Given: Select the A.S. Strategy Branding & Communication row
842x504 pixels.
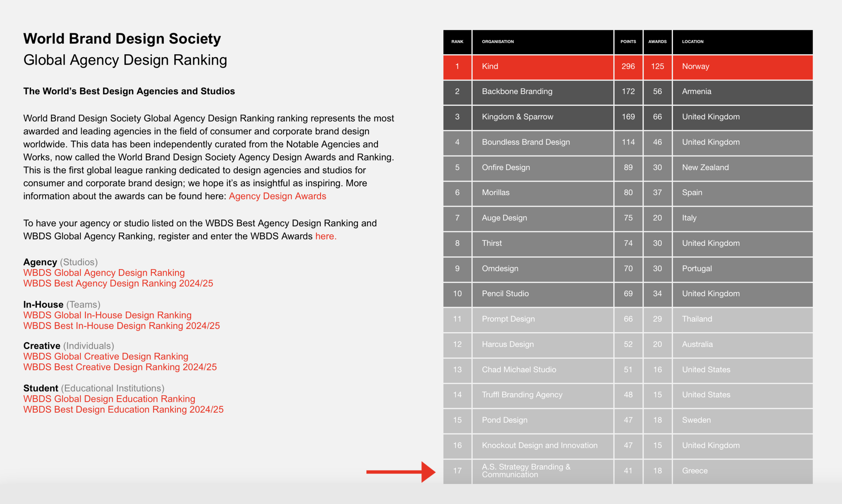Looking at the screenshot, I should click(x=628, y=471).
